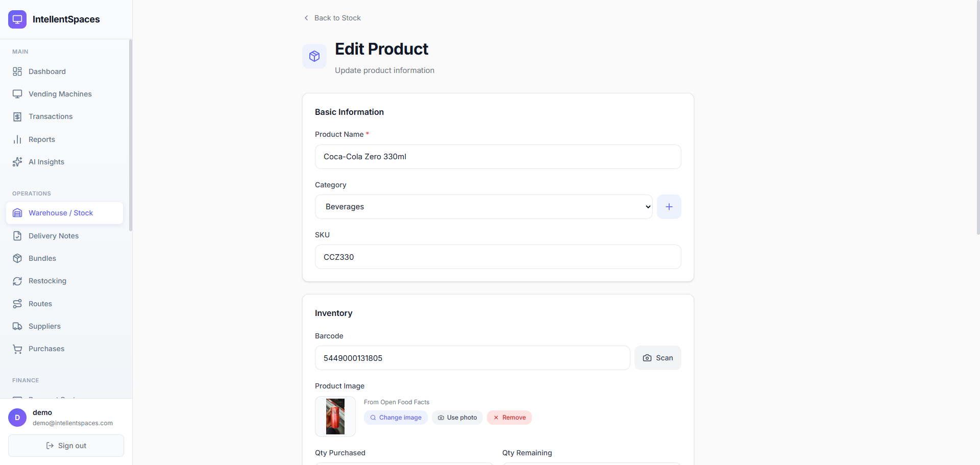Click the Purchases cart icon
The width and height of the screenshot is (980, 465).
(17, 349)
